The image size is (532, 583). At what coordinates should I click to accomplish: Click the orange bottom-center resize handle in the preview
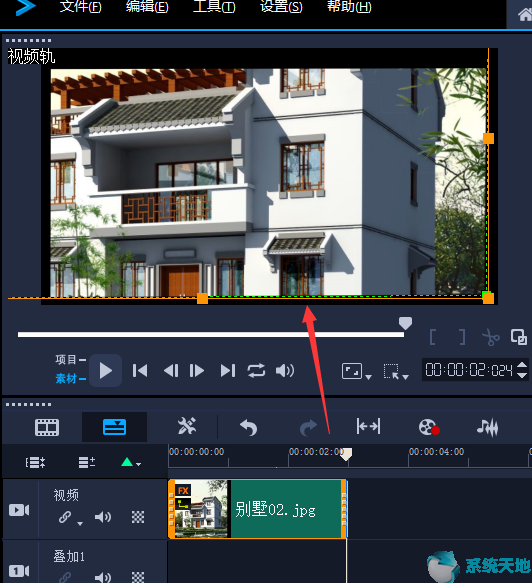point(202,298)
